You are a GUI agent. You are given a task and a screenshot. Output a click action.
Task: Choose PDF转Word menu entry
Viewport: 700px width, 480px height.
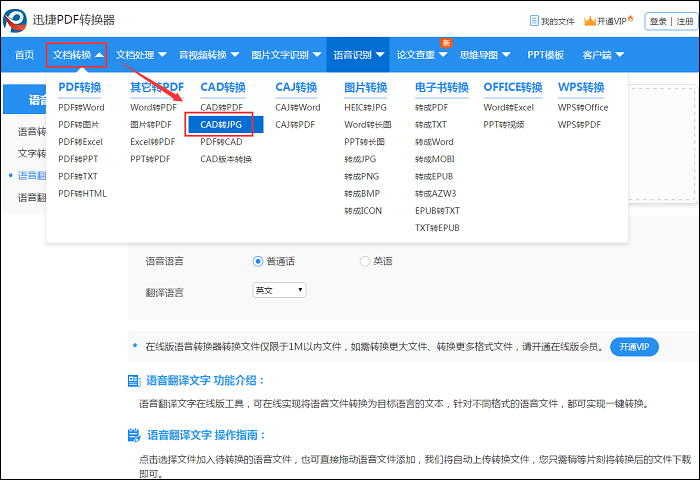click(x=81, y=108)
